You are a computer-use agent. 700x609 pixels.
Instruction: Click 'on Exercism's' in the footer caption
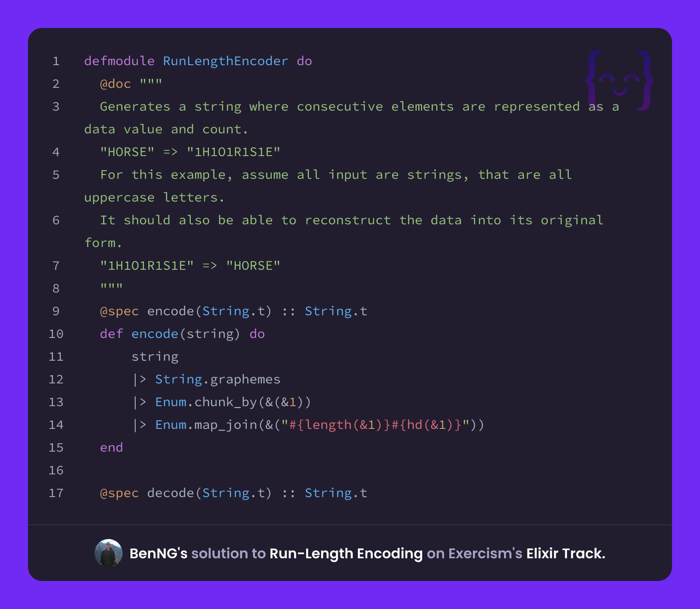(x=475, y=553)
